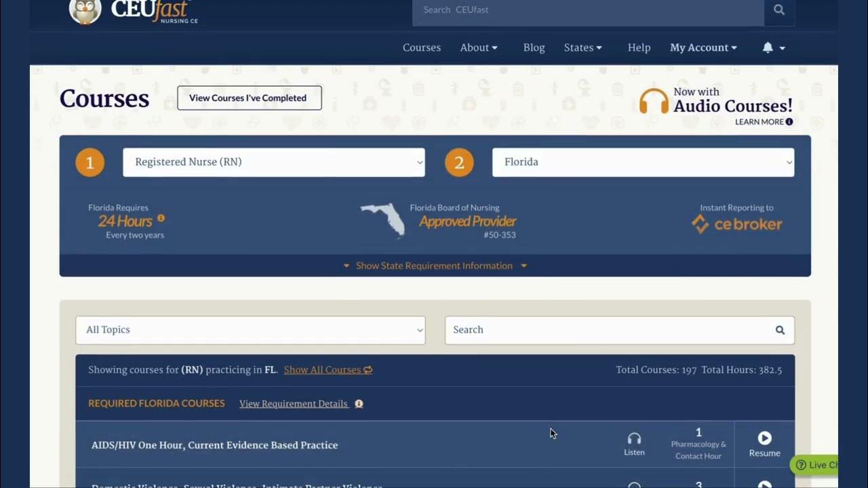The height and width of the screenshot is (488, 868).
Task: Expand notification bell dropdown arrow
Action: click(782, 48)
